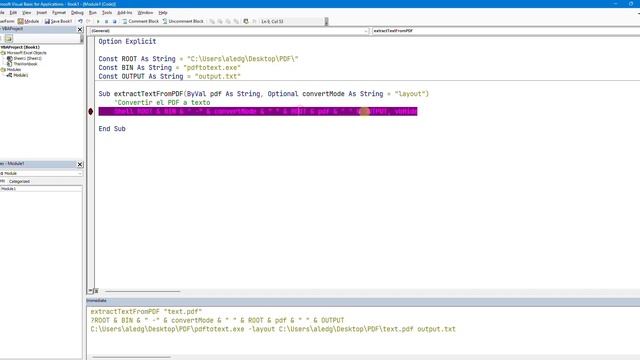Click the procedure view button below code
This screenshot has height=360, width=640.
point(90,291)
